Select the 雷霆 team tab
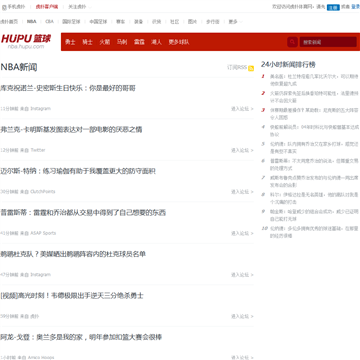Screen dimensions: 360x360 (x=139, y=42)
